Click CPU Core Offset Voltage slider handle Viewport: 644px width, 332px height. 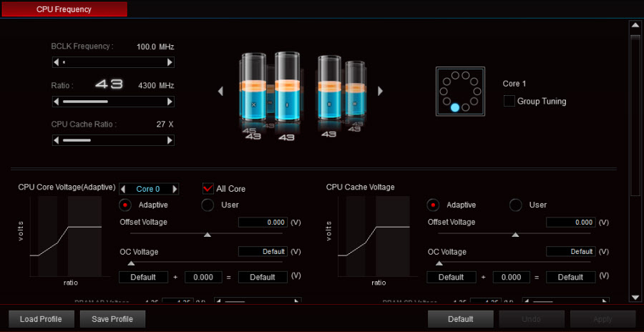coord(208,234)
